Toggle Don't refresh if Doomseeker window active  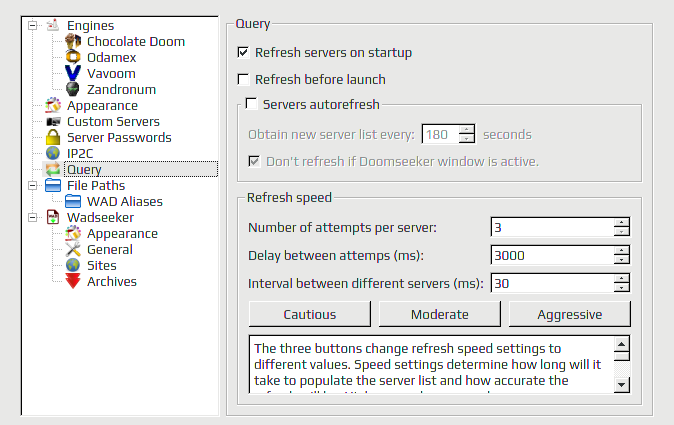(254, 161)
